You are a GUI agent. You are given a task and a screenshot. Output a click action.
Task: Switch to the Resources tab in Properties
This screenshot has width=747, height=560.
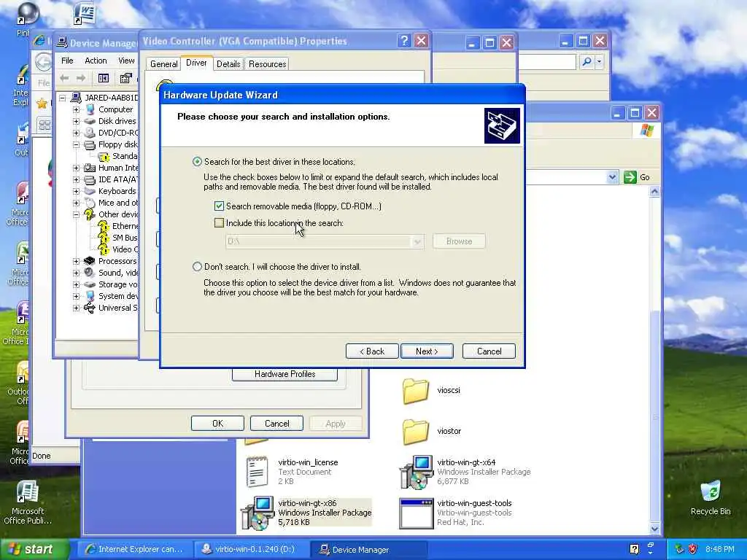click(267, 64)
